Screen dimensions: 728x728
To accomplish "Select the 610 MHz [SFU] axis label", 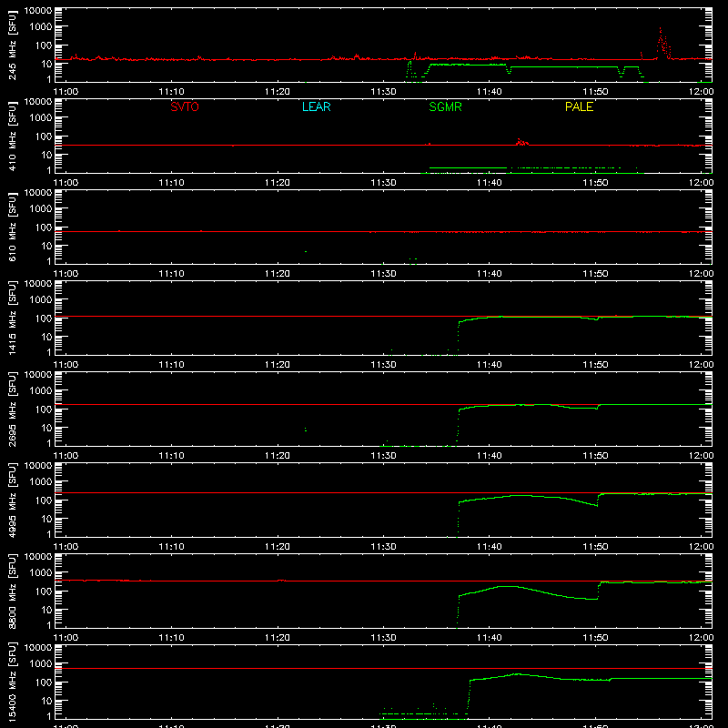I will point(13,227).
